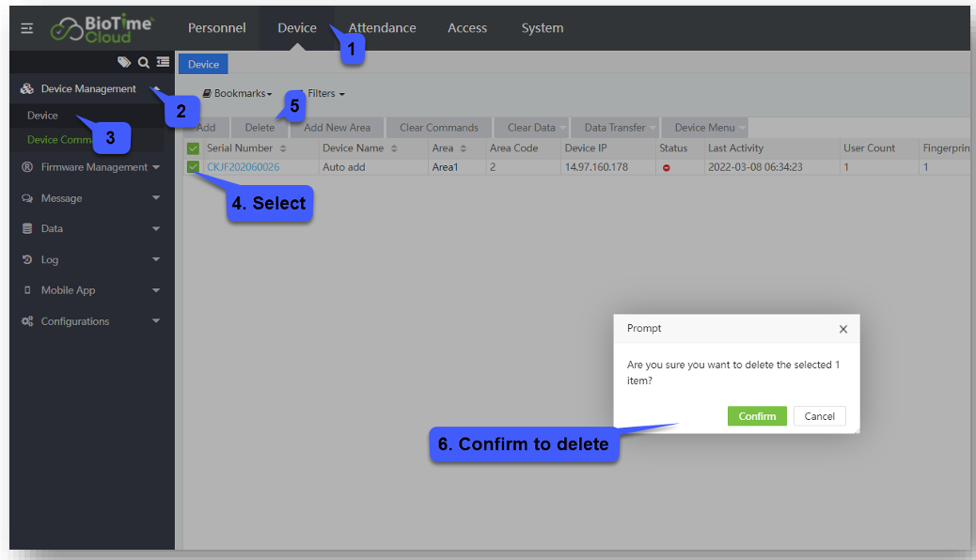Click the Configurations gears icon

pos(27,321)
